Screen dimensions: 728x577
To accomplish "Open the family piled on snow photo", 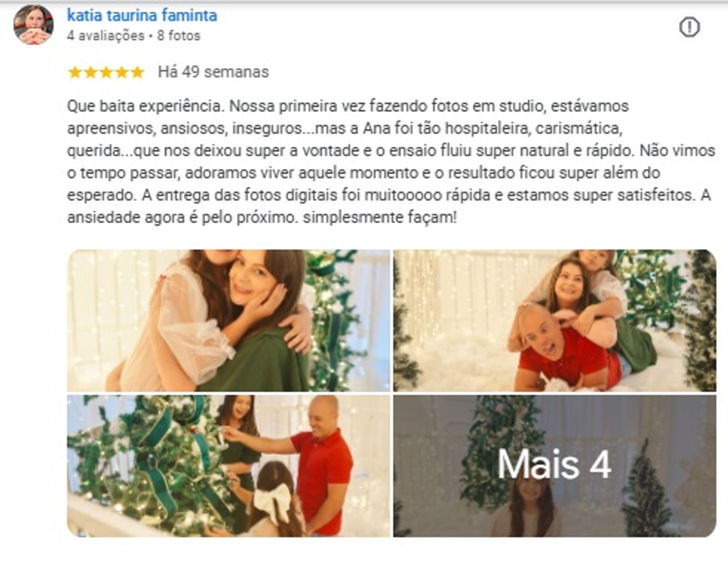I will point(555,320).
